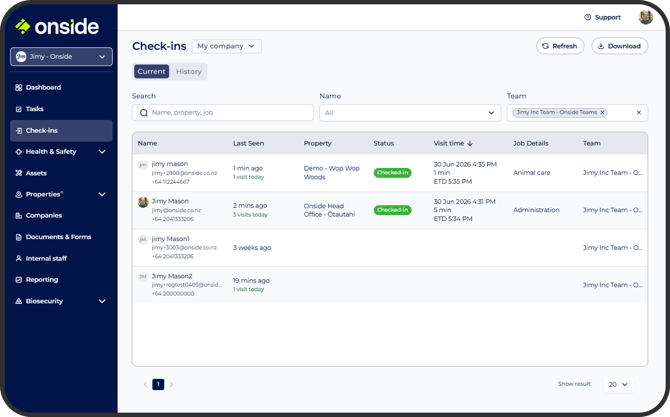The image size is (670, 417).
Task: Go to Companies in the sidebar
Action: coord(62,216)
